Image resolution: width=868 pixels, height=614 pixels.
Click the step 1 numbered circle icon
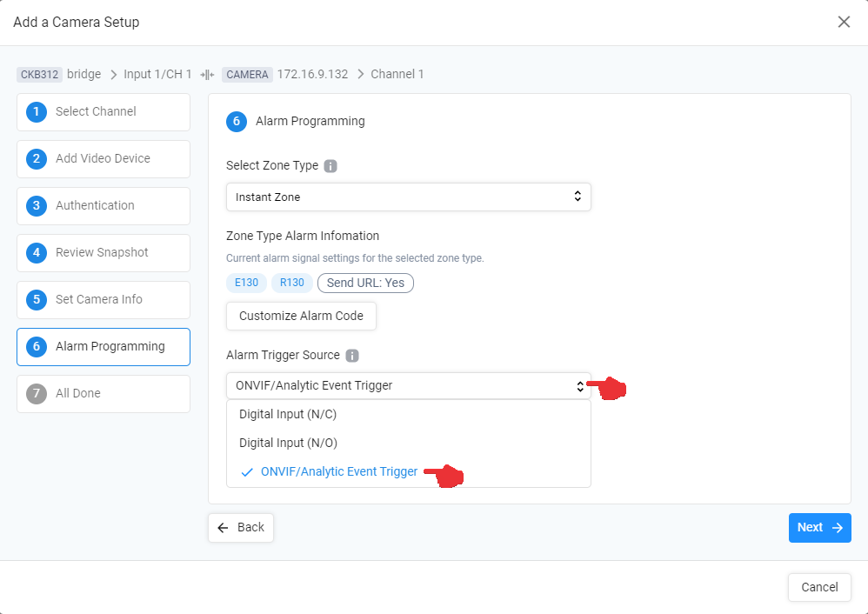click(x=37, y=112)
